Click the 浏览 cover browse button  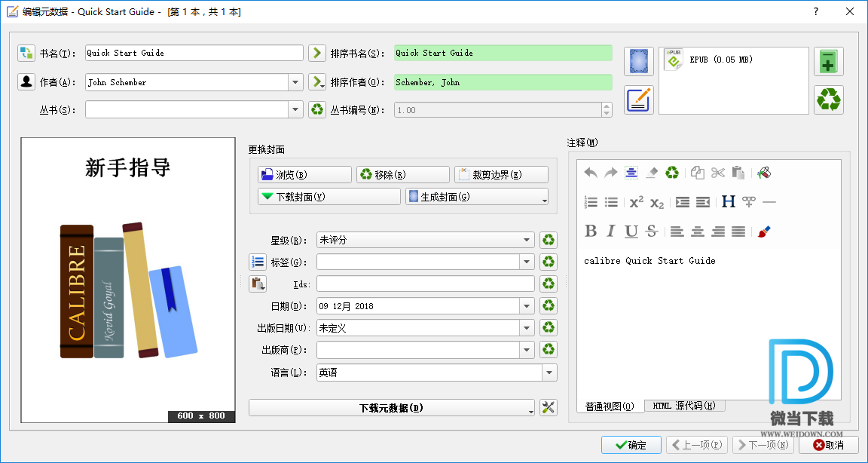pyautogui.click(x=304, y=174)
